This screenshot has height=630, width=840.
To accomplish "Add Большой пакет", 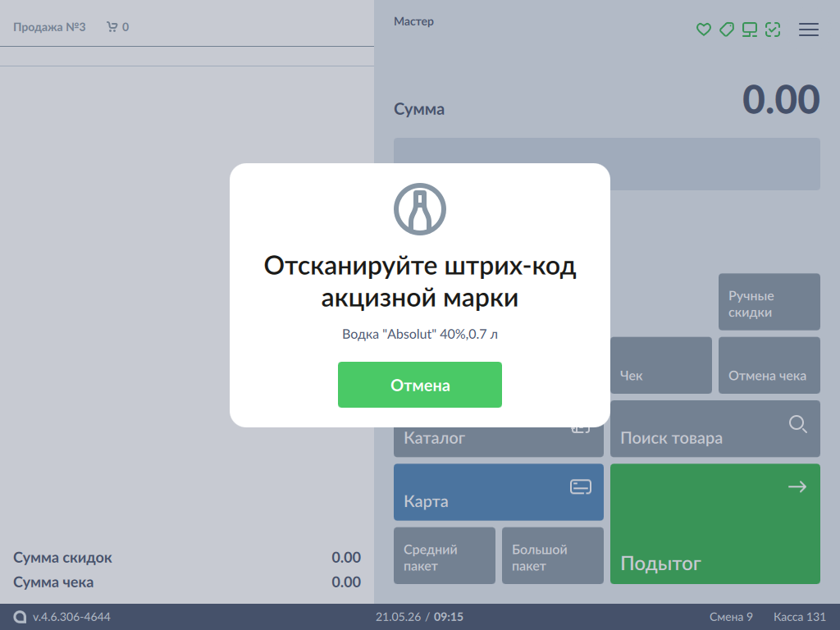I will (552, 555).
